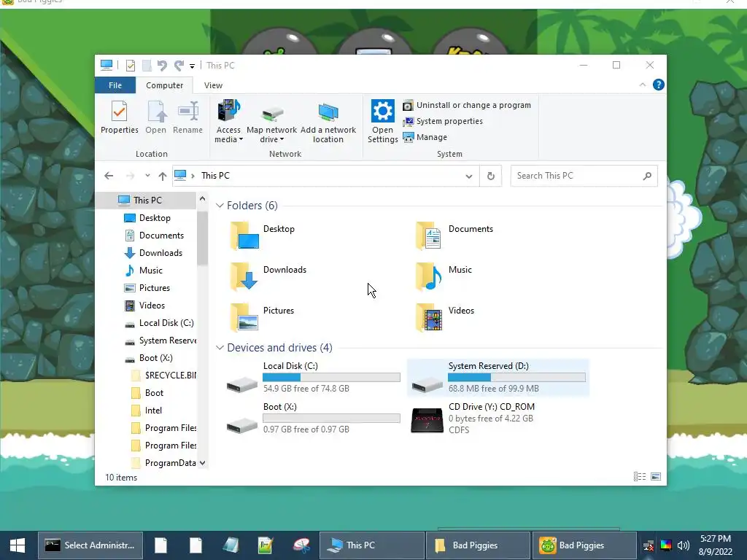Switch to the Computer tab
The image size is (747, 560).
tap(164, 85)
